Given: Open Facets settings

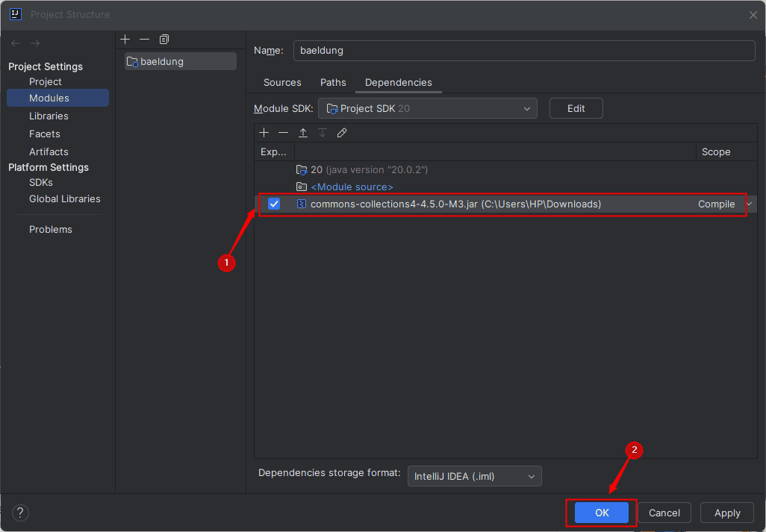Looking at the screenshot, I should [x=45, y=134].
